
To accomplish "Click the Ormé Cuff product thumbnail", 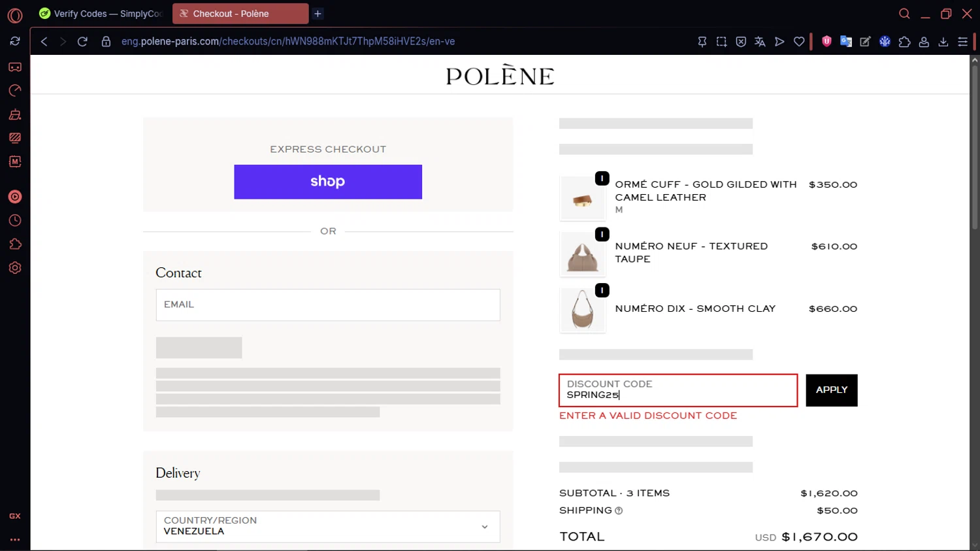I will [x=583, y=198].
